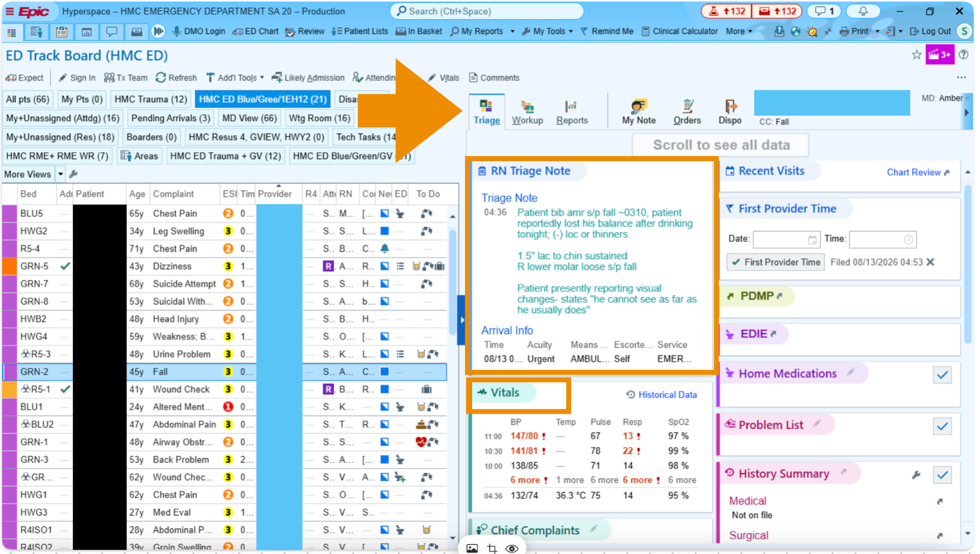Click the Sign In toolbar button

click(x=77, y=78)
